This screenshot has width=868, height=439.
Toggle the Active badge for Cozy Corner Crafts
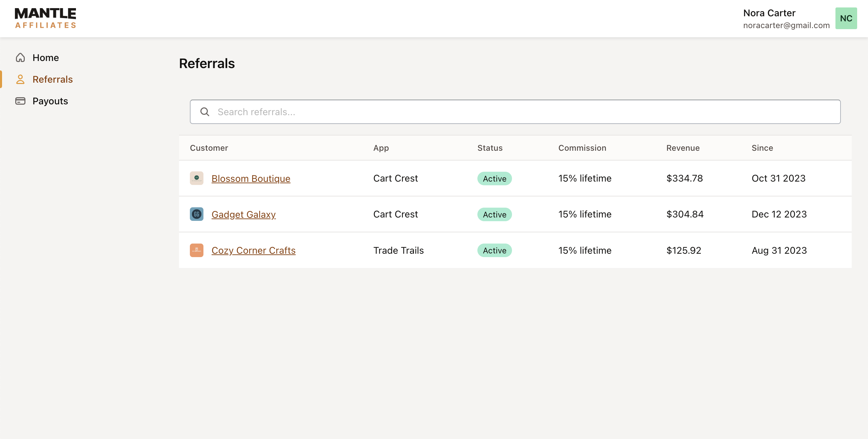point(494,250)
